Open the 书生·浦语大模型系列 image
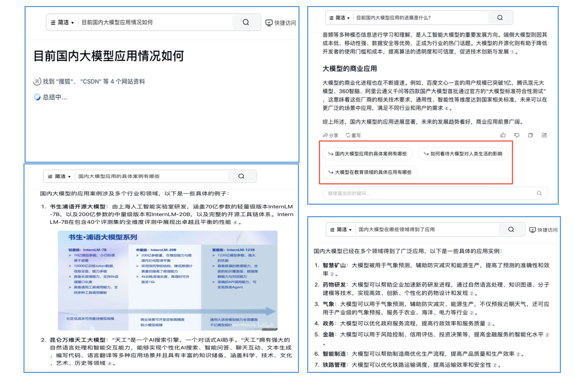574x392 pixels. pos(168,281)
